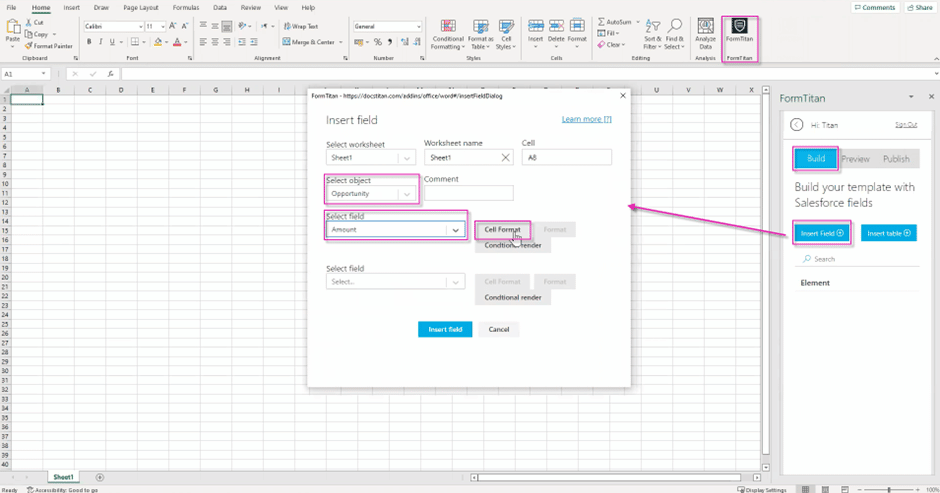
Task: Open the Data ribbon tab
Action: tap(220, 8)
